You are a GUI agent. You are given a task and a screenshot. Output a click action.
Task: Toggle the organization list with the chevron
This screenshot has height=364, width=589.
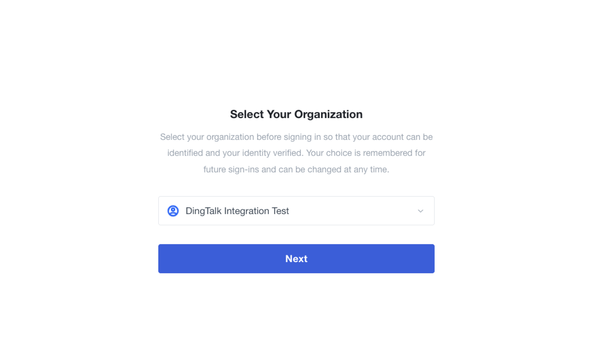(x=420, y=211)
